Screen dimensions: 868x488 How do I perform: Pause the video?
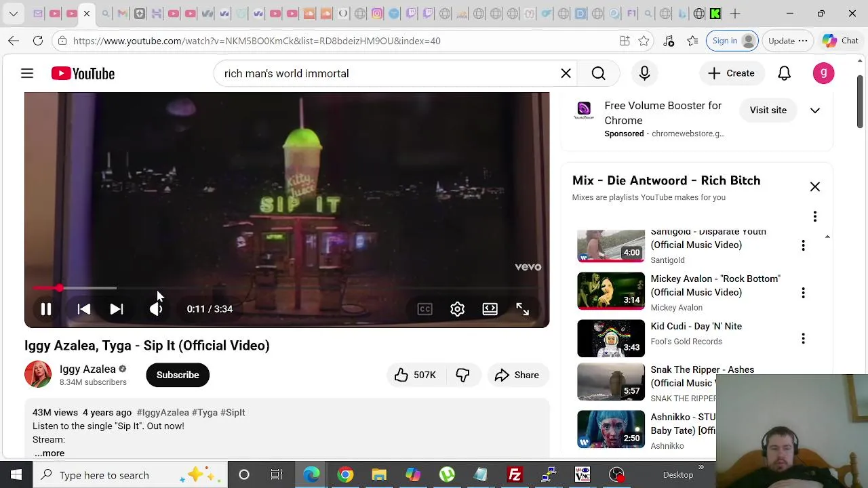coord(46,309)
